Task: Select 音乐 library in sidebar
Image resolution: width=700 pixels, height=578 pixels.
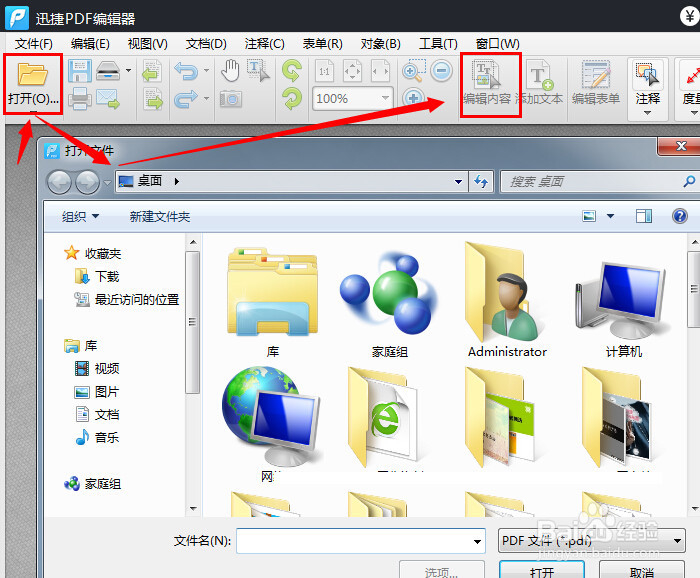Action: click(97, 437)
